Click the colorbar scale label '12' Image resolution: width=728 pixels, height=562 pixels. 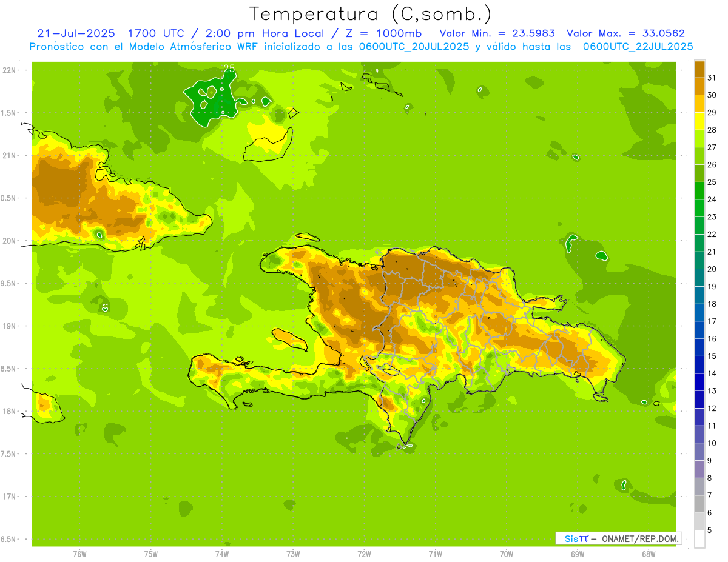(712, 409)
